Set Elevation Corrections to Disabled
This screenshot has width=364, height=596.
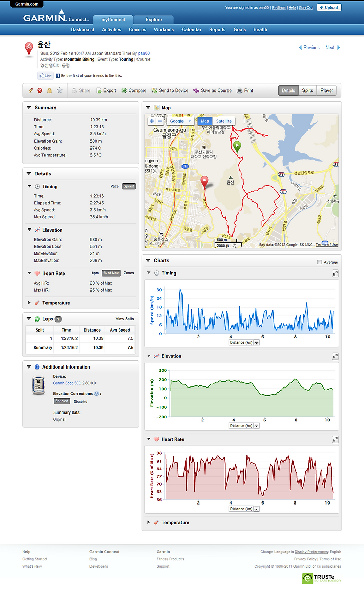[x=80, y=402]
